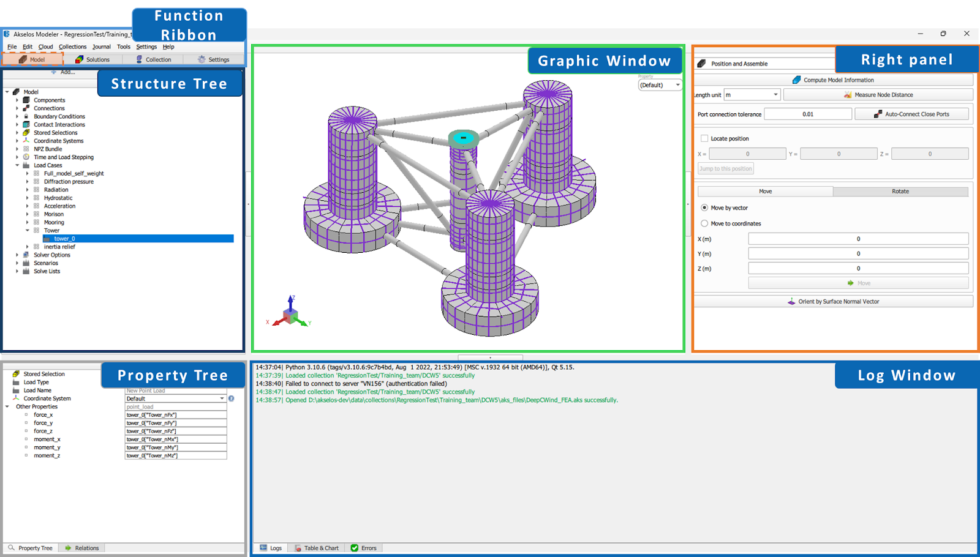
Task: Switch to the Solutions ribbon tab
Action: click(x=92, y=59)
